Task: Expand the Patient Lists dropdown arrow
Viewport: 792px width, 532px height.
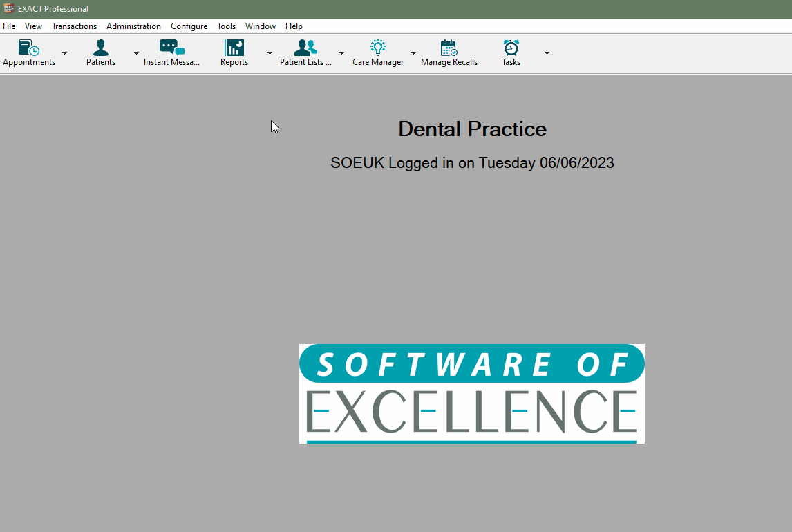Action: pyautogui.click(x=341, y=53)
